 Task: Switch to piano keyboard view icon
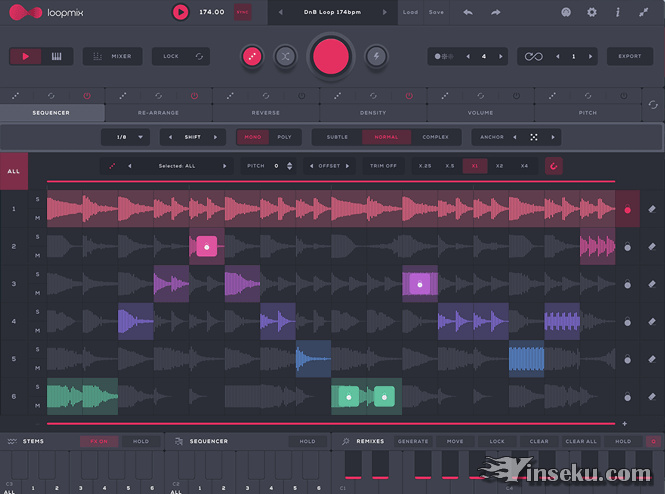click(x=56, y=57)
